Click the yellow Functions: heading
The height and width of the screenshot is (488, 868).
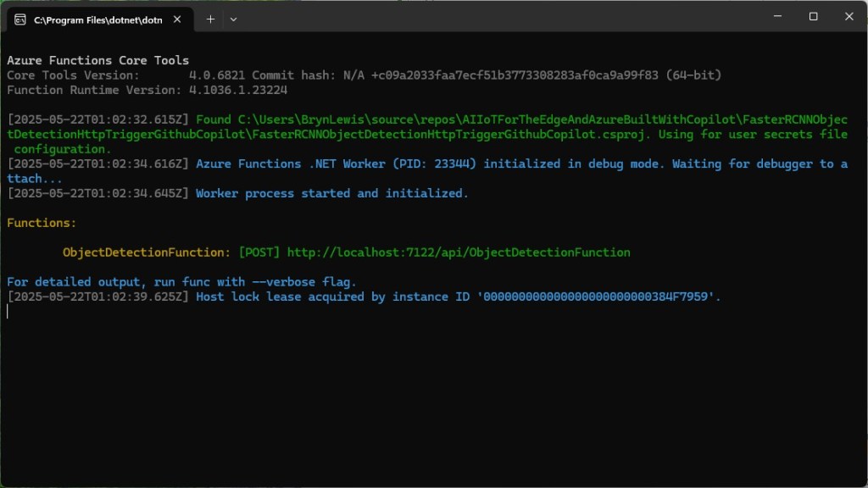(x=42, y=223)
